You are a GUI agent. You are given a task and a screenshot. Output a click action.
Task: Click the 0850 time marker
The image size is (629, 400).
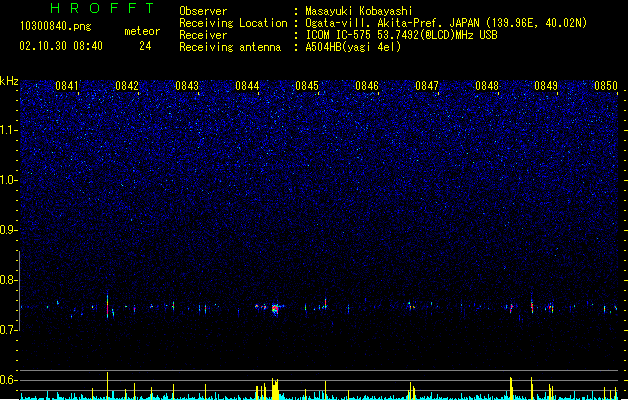point(606,86)
